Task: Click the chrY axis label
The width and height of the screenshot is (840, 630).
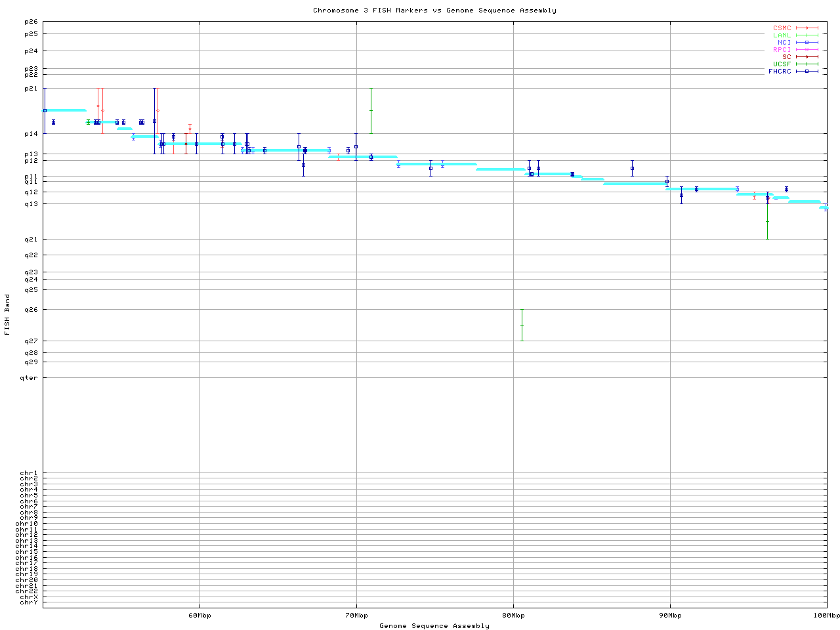Action: click(x=30, y=602)
